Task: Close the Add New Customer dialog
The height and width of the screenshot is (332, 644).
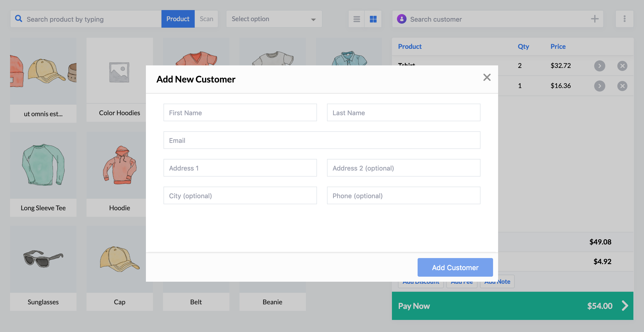Action: pos(487,77)
